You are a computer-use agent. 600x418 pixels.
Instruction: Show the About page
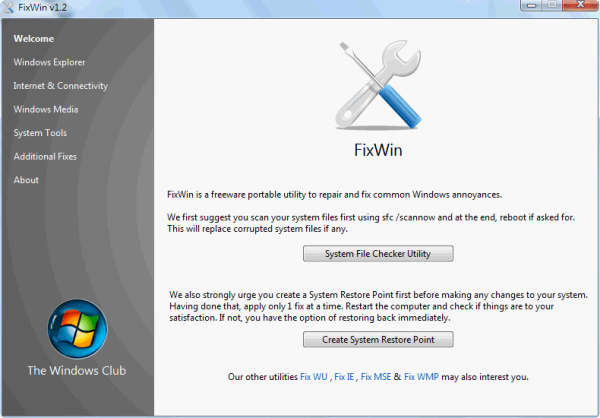coord(26,180)
